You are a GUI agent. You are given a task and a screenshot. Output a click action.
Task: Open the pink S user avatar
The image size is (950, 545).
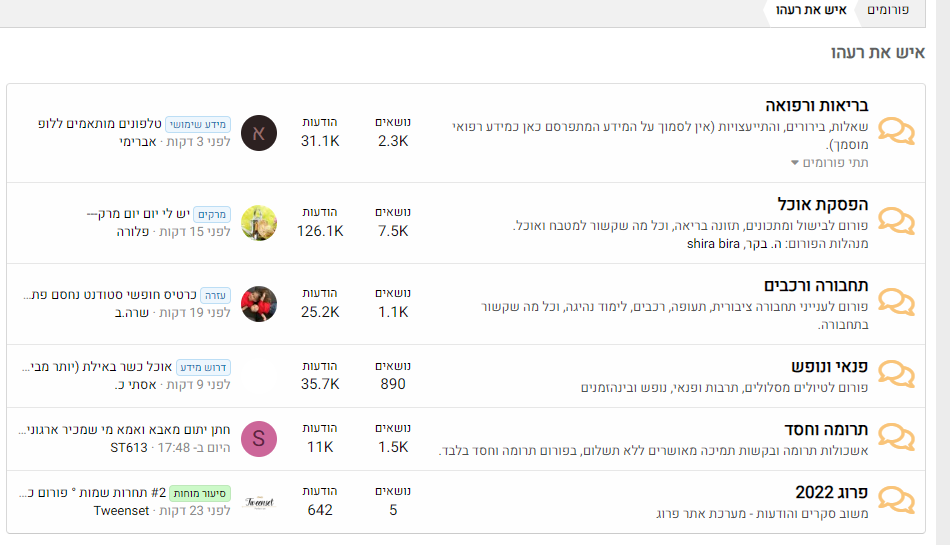[259, 439]
